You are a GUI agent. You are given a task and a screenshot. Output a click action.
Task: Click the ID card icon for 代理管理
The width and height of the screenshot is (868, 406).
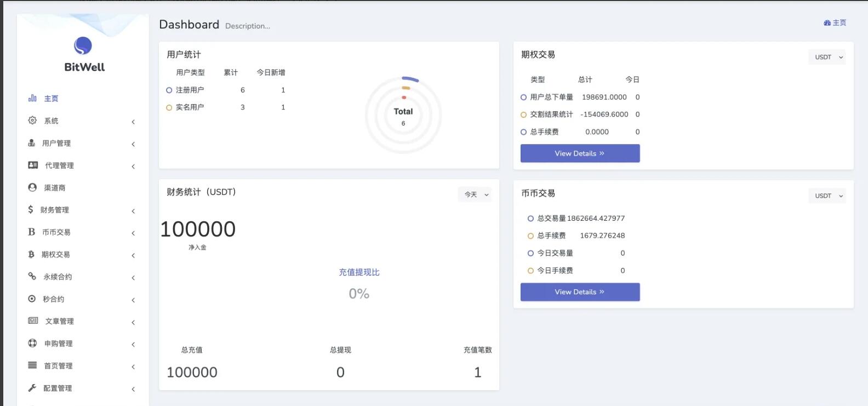[33, 165]
